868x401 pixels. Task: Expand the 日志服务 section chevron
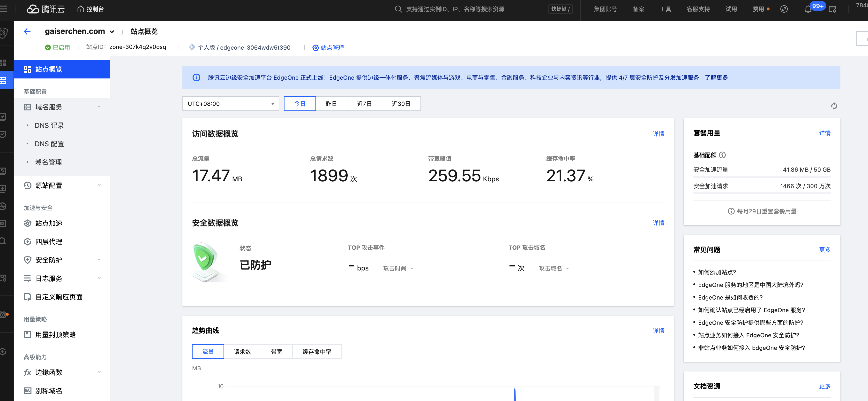(99, 278)
